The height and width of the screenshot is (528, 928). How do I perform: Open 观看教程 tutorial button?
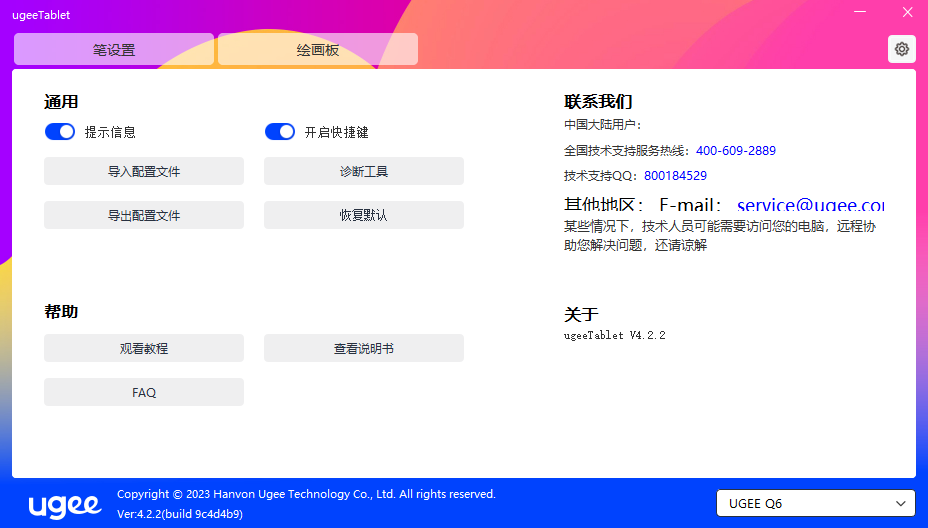(x=144, y=348)
